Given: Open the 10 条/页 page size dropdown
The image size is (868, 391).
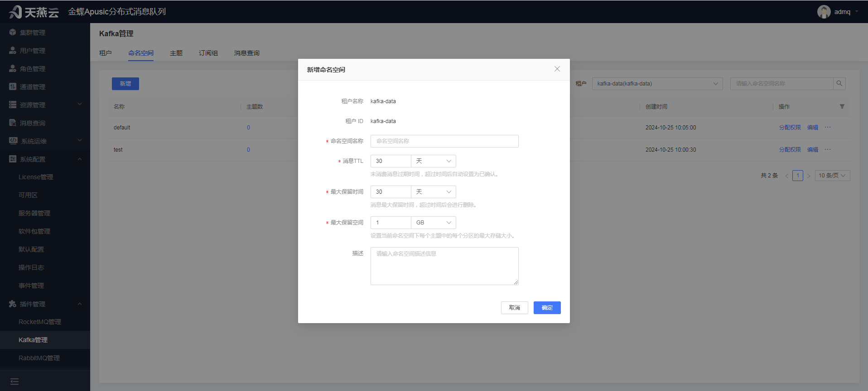Looking at the screenshot, I should click(x=833, y=176).
